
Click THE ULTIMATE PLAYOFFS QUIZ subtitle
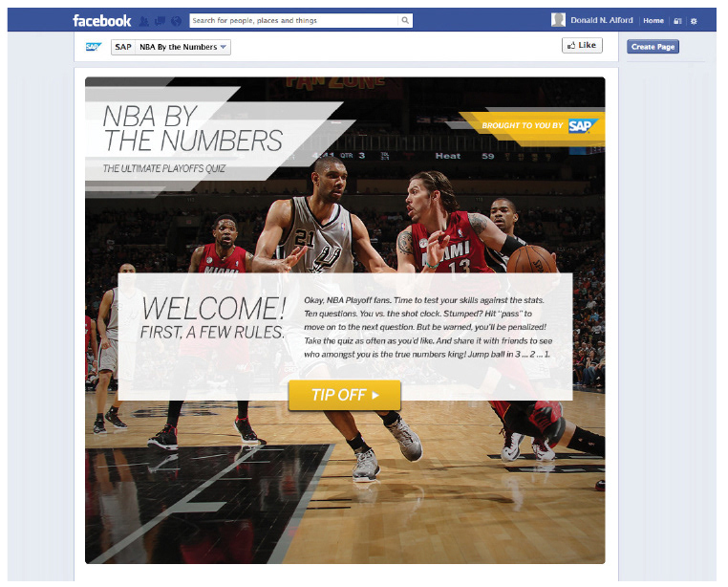tap(164, 168)
